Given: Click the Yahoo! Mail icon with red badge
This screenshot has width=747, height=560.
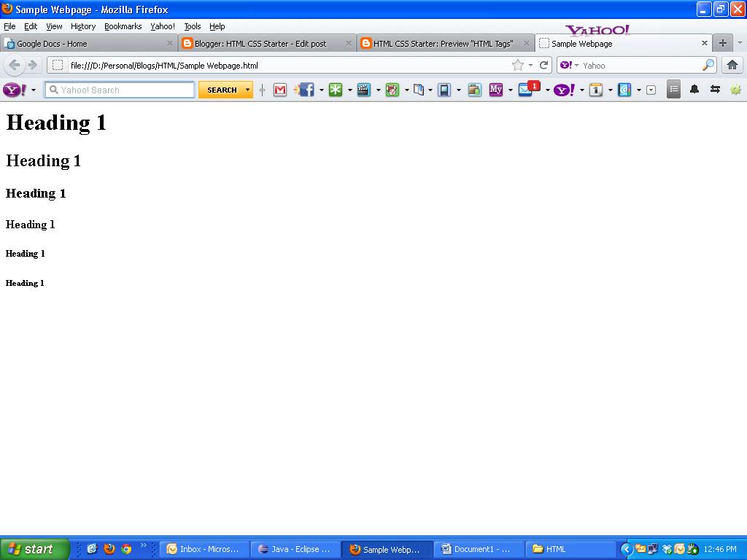Looking at the screenshot, I should [527, 90].
